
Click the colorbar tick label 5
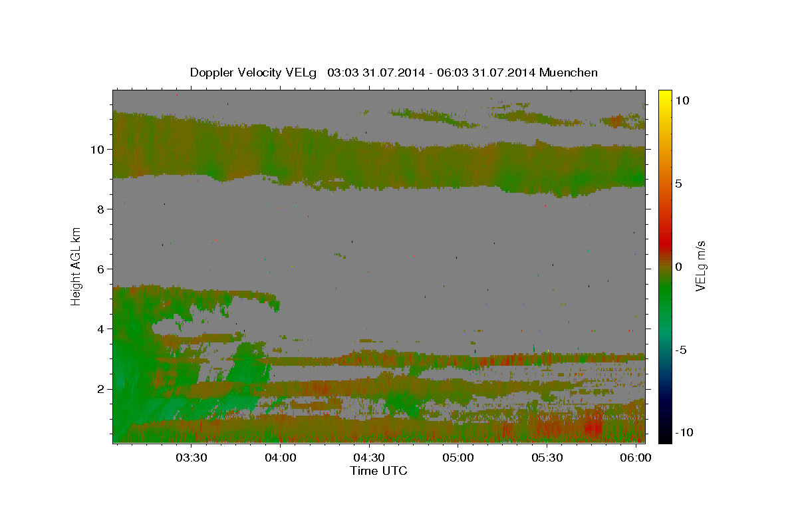(x=679, y=184)
